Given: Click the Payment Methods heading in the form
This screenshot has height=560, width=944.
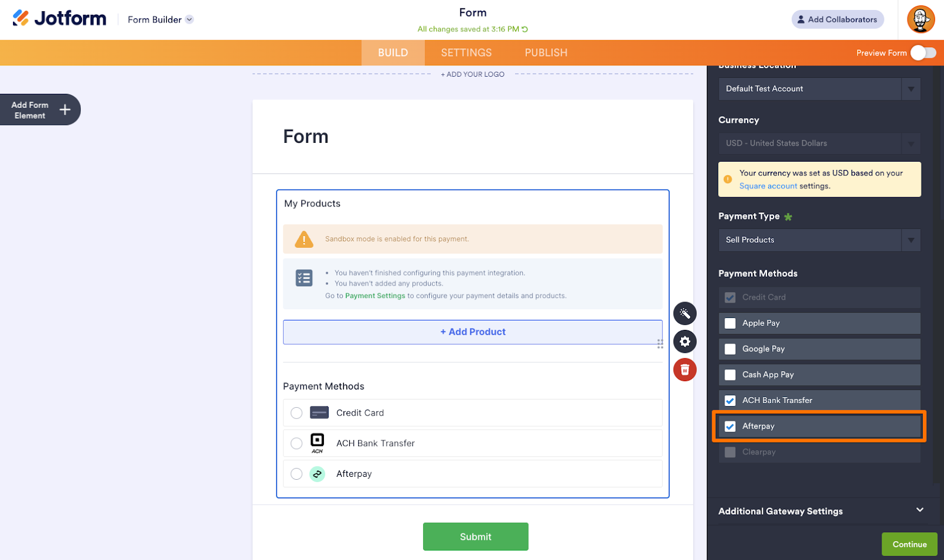Looking at the screenshot, I should point(323,387).
